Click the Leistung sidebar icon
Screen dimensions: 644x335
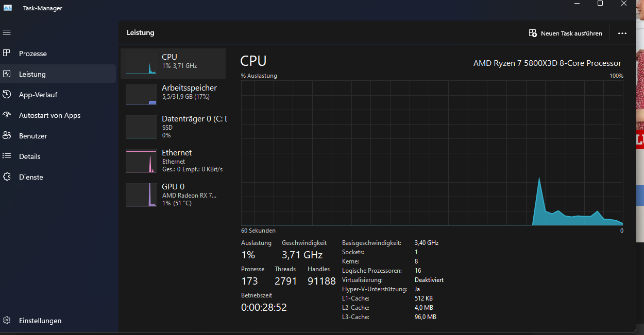click(7, 74)
